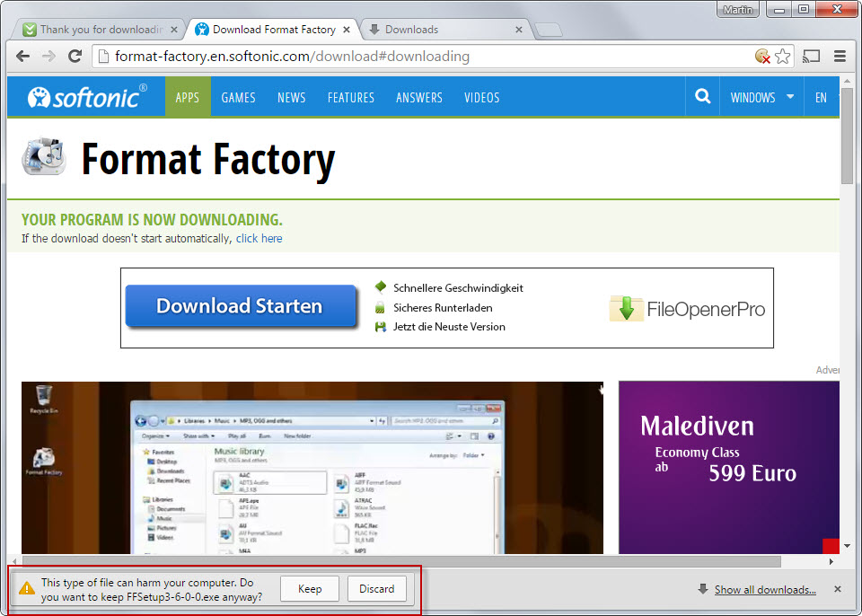The height and width of the screenshot is (616, 862).
Task: Open EN language selector
Action: point(822,97)
